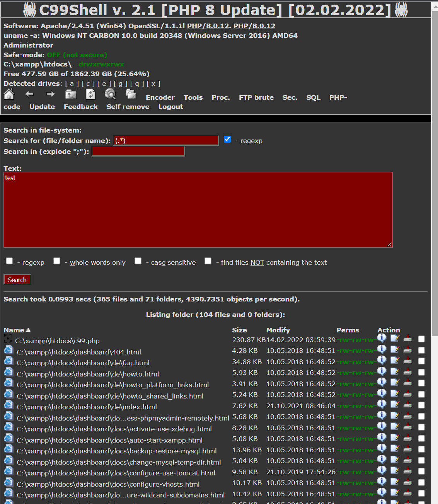438x504 pixels.
Task: Click the -rw-rw-rw- perms of c99.php
Action: pyautogui.click(x=357, y=340)
